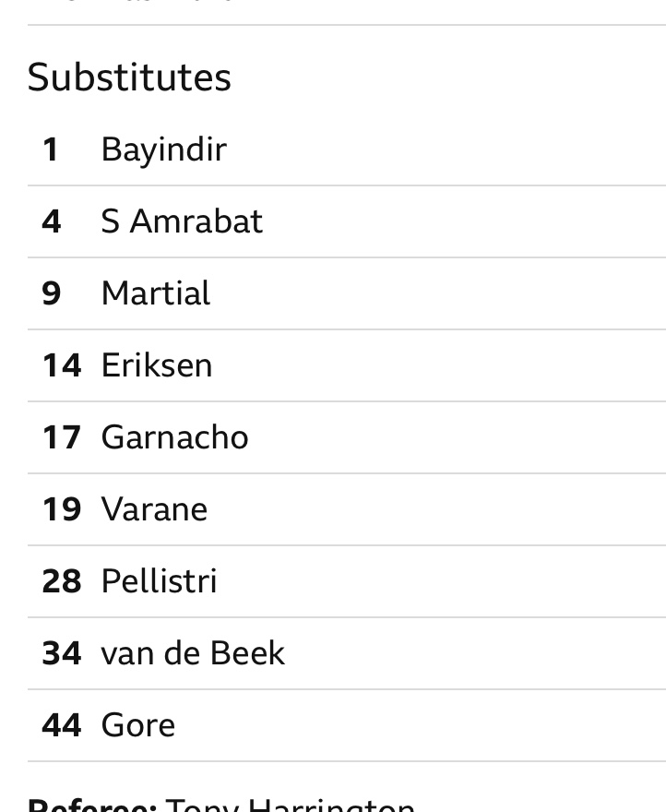The width and height of the screenshot is (666, 812).
Task: Tap the S Amrabat player name
Action: pos(182,221)
